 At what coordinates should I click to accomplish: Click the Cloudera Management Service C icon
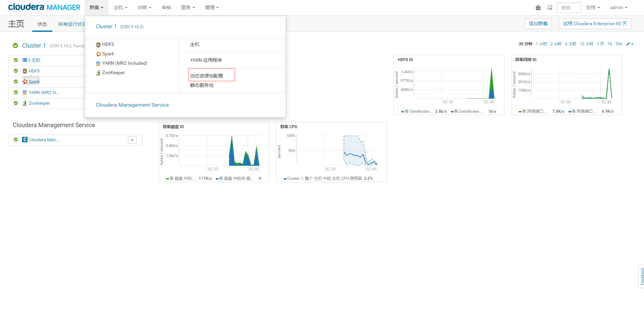point(25,140)
